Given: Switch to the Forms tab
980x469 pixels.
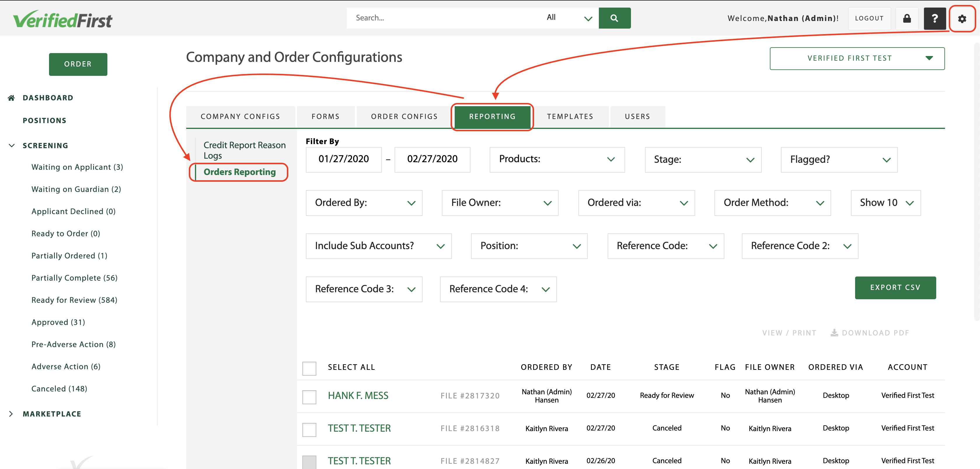Looking at the screenshot, I should click(x=326, y=117).
